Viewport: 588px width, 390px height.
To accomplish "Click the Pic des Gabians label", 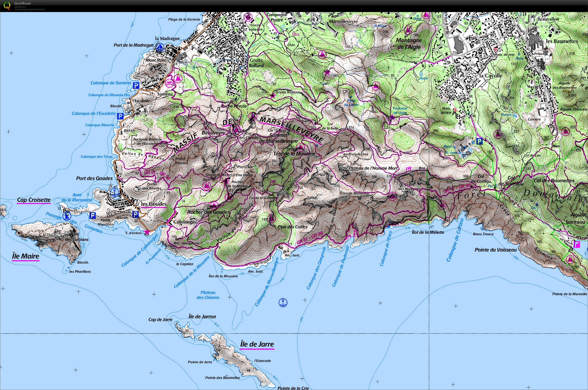I will tap(77, 237).
